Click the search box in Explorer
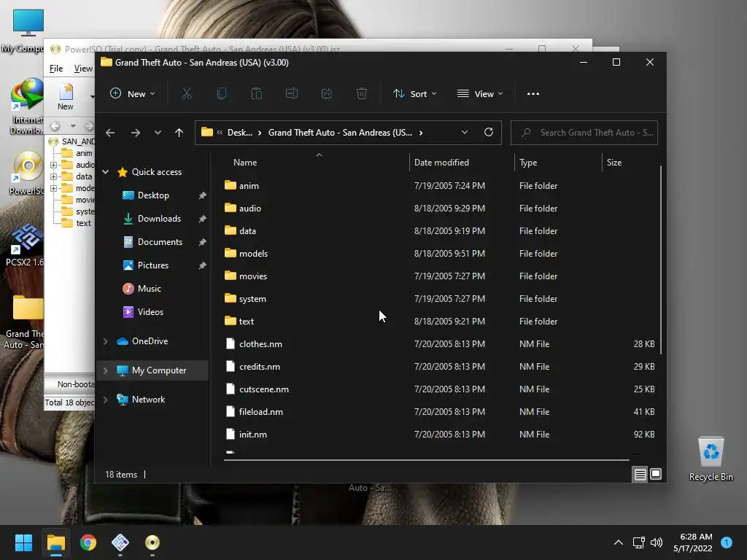The height and width of the screenshot is (560, 747). 584,133
